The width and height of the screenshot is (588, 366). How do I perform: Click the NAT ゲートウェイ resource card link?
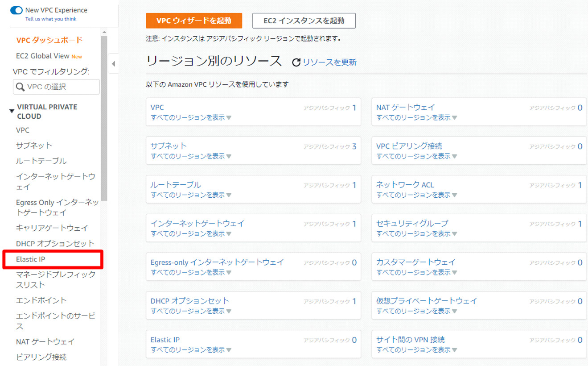(406, 108)
